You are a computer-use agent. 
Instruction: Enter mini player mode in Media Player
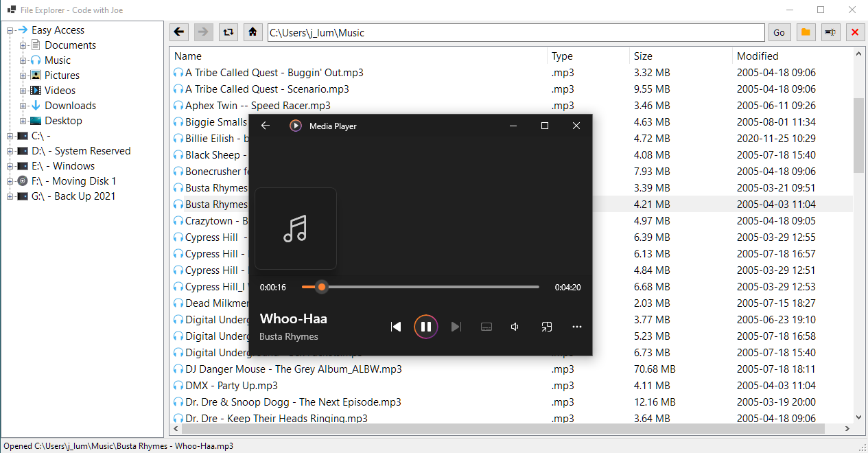(546, 327)
